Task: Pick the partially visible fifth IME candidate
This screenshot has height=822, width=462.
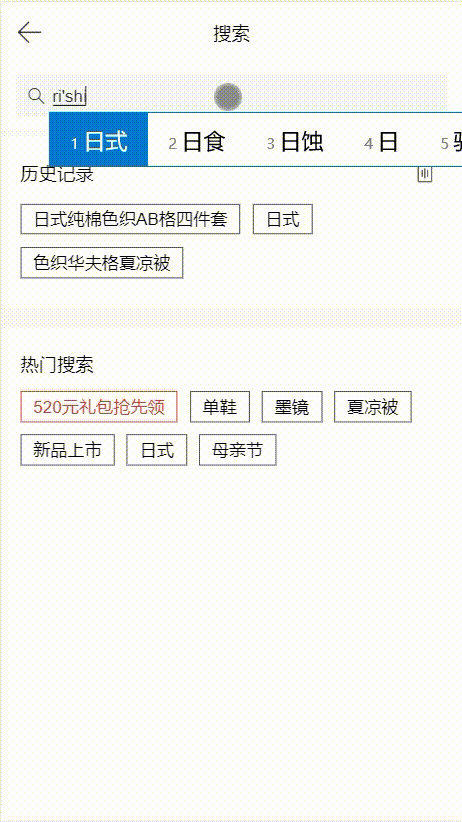Action: click(451, 142)
